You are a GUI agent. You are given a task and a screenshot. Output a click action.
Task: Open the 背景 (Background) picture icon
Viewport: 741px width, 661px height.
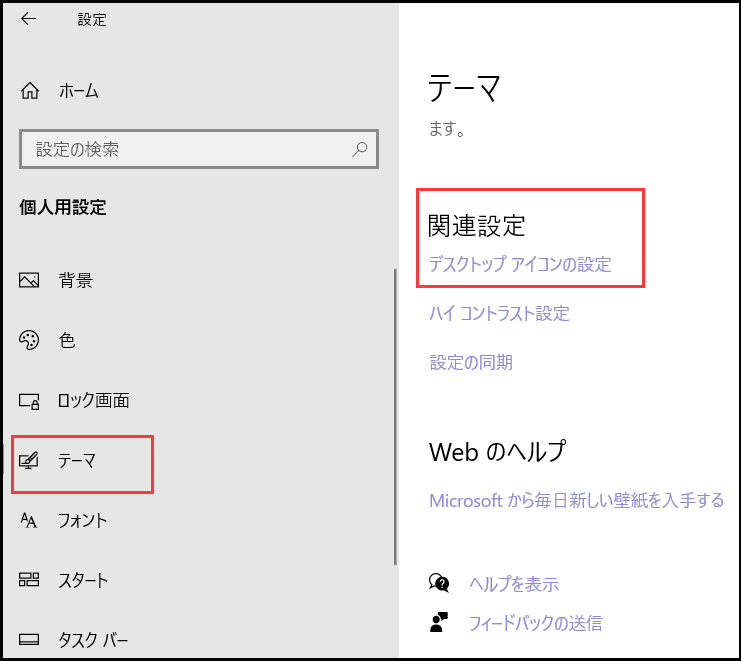(x=29, y=281)
